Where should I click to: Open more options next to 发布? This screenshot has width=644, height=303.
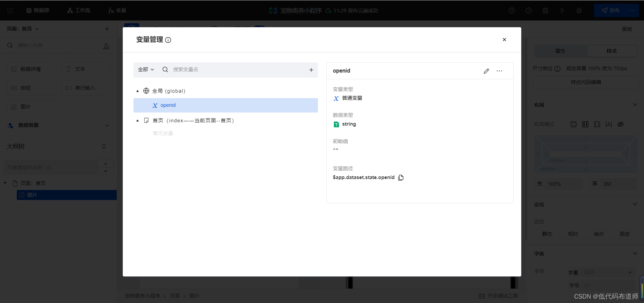(633, 10)
